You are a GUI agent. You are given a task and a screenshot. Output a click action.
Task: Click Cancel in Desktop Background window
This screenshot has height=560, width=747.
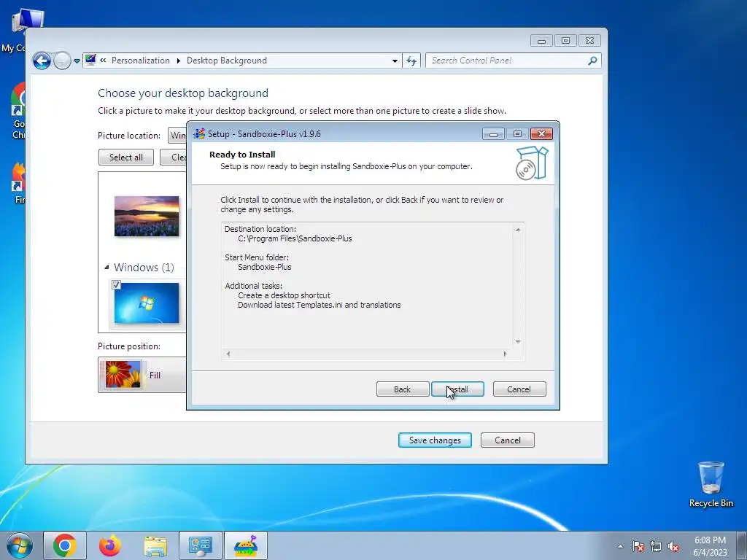(x=508, y=440)
